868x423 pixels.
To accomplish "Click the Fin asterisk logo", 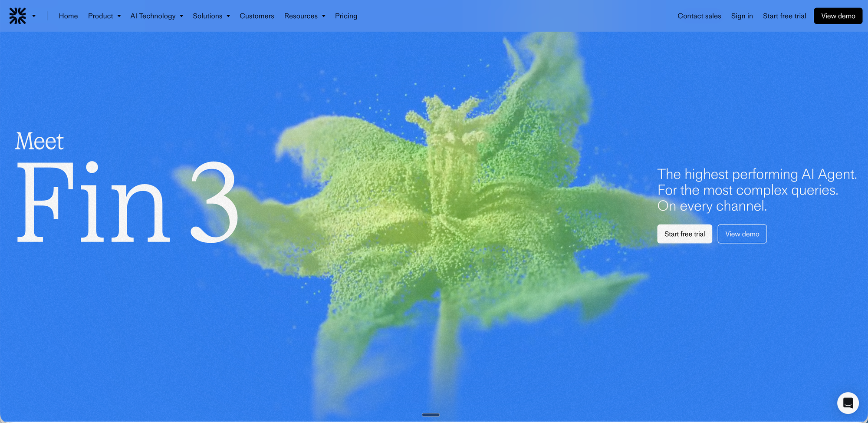I will tap(18, 16).
